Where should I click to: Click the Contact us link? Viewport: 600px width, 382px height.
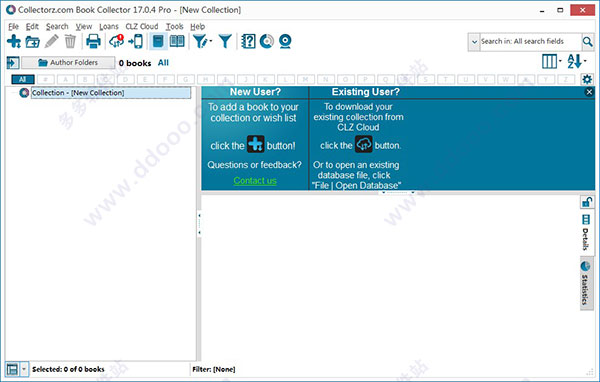(255, 181)
